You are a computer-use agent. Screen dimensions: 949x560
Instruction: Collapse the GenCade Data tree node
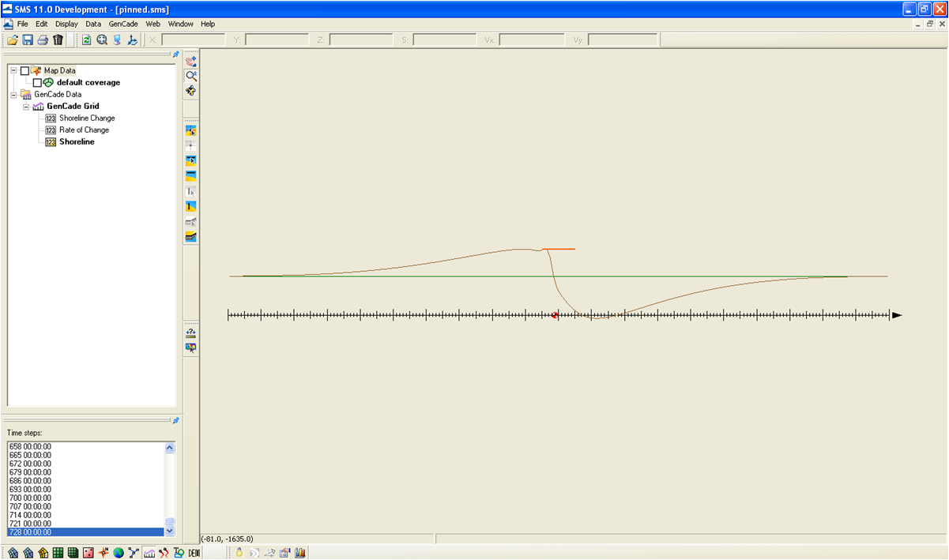coord(13,94)
